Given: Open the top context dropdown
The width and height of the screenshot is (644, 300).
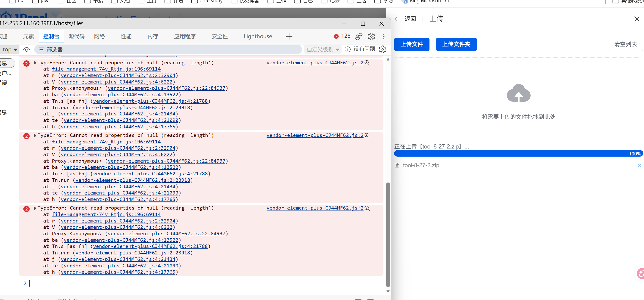Looking at the screenshot, I should tap(9, 49).
